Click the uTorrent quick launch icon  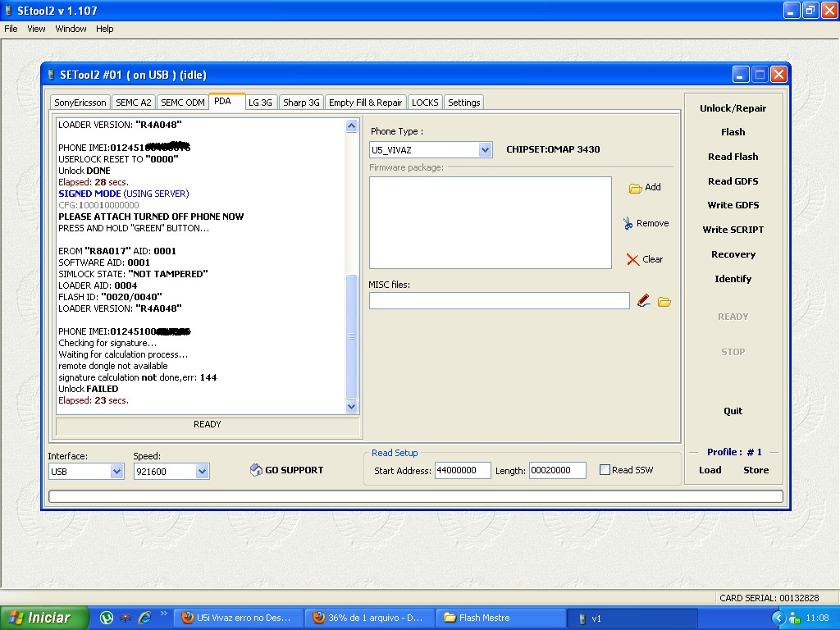[x=107, y=618]
